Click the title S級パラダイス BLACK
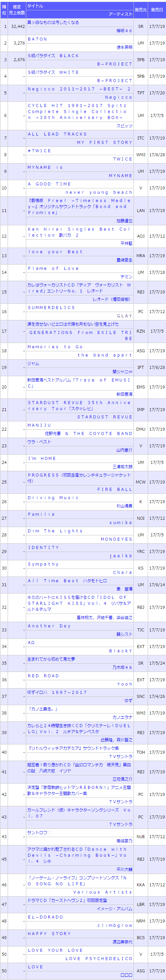The width and height of the screenshot is (166, 980). pyautogui.click(x=53, y=55)
